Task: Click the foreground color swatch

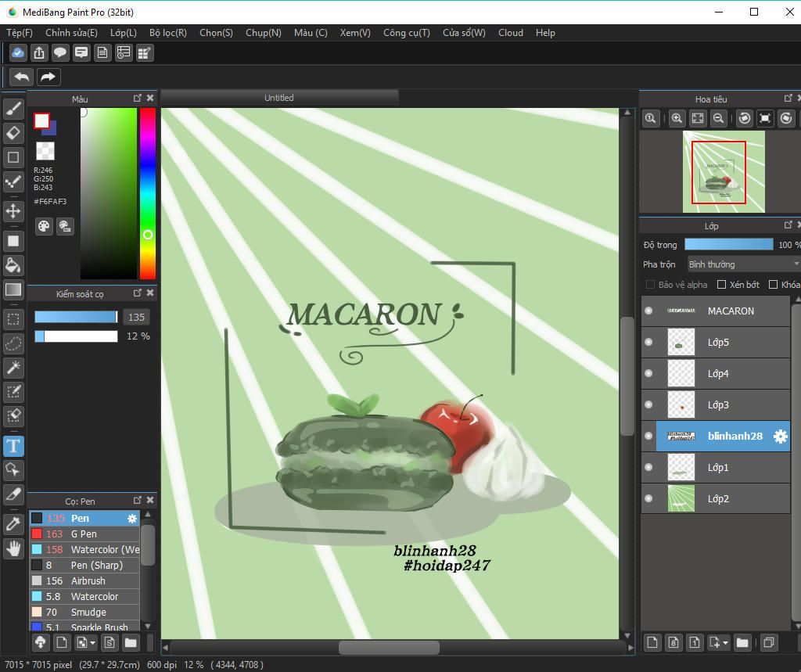Action: pyautogui.click(x=41, y=121)
